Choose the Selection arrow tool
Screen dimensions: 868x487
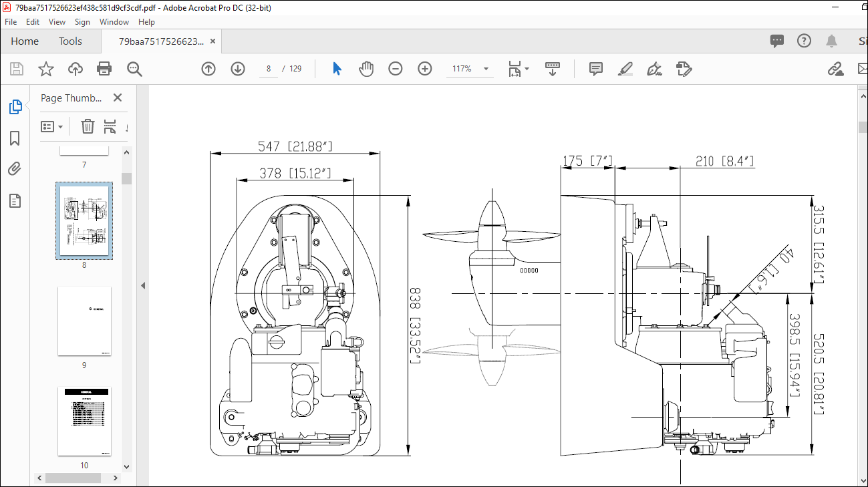point(337,69)
